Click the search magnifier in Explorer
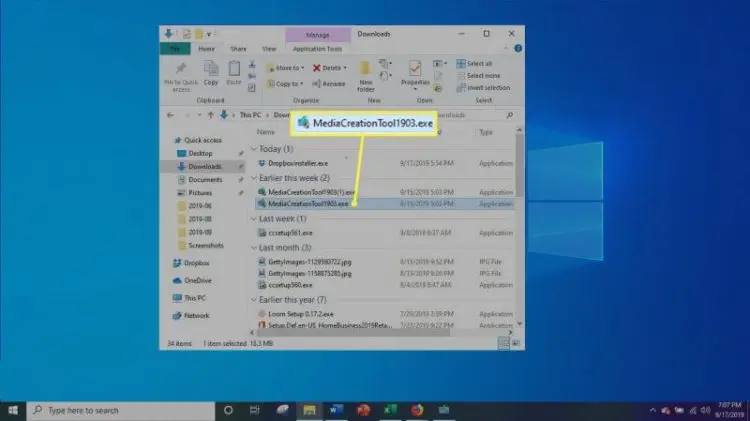The height and width of the screenshot is (421, 750). click(509, 115)
